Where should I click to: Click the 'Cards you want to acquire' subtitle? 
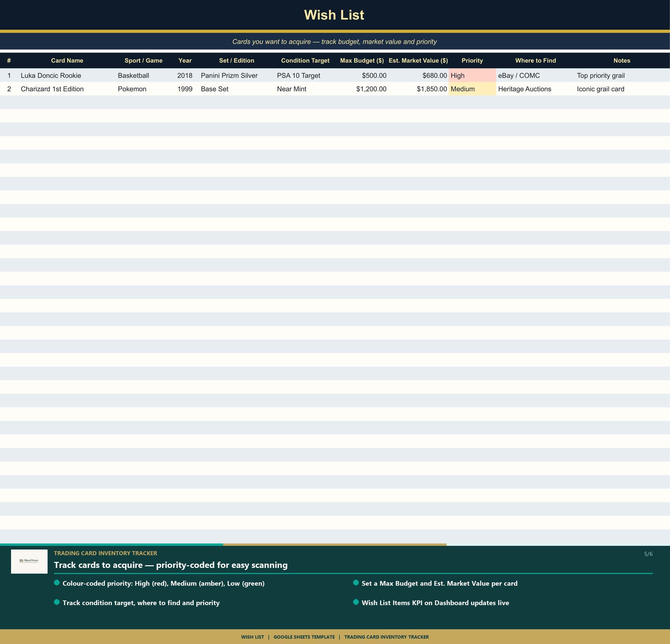pos(334,42)
